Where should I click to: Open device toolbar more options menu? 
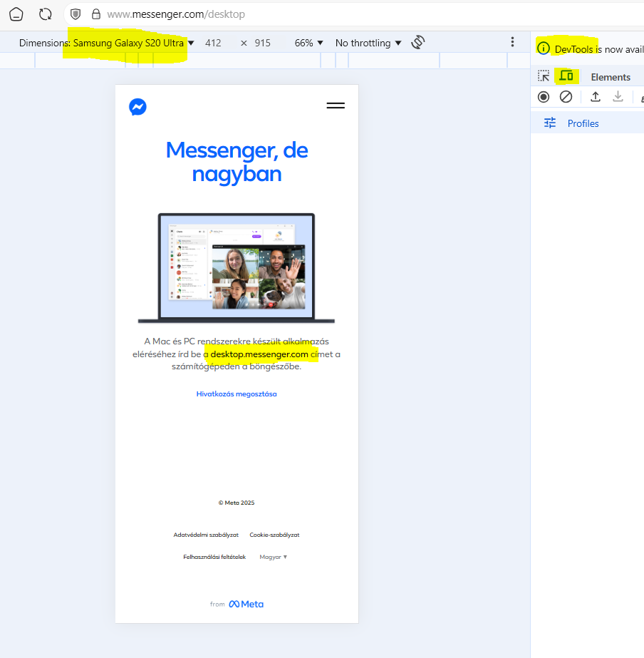tap(512, 41)
